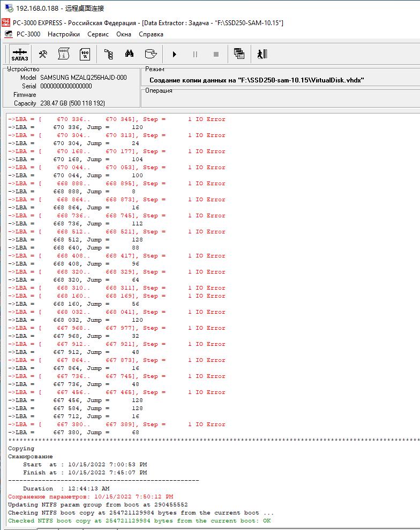The width and height of the screenshot is (420, 530).
Task: Click log line LBA 670 044 Jump 100
Action: click(x=76, y=176)
